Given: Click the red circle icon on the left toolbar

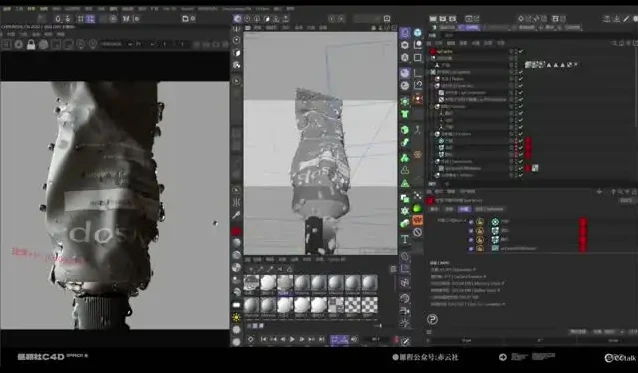Looking at the screenshot, I should [x=236, y=231].
